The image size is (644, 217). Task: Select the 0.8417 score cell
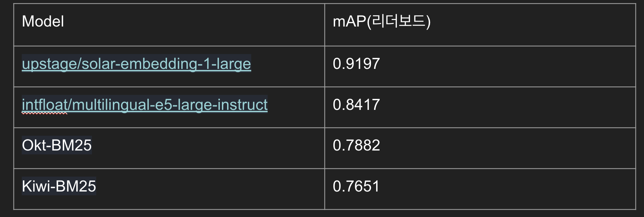(x=480, y=107)
